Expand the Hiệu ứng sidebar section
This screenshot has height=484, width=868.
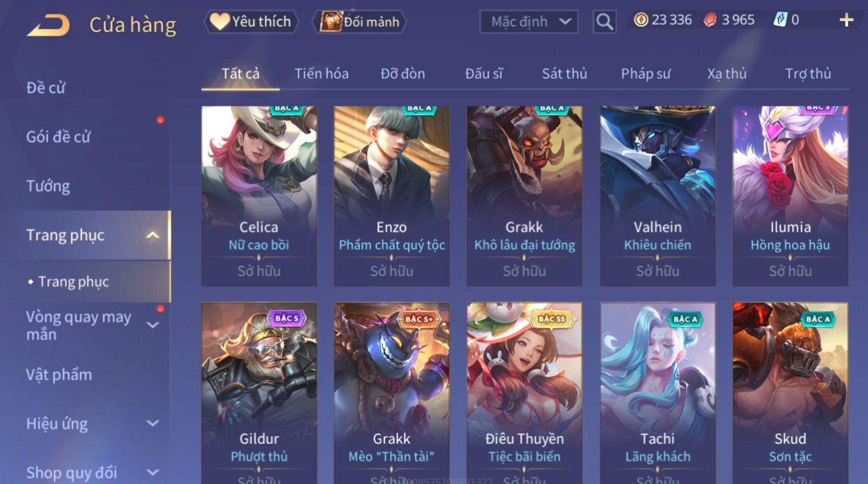(x=152, y=423)
